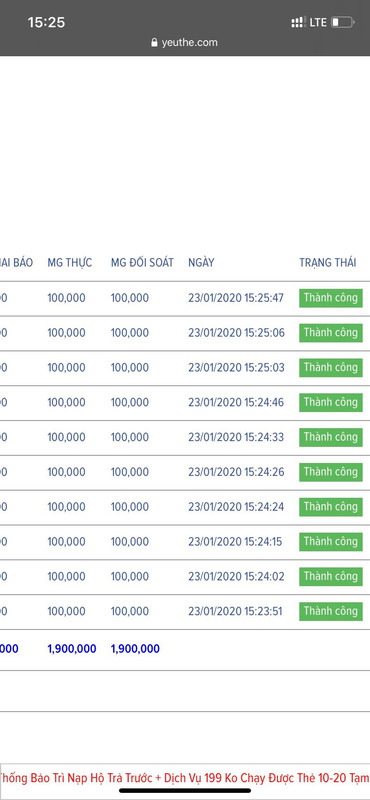
Task: Click Thành công badge for 15:25:03 row
Action: click(331, 367)
